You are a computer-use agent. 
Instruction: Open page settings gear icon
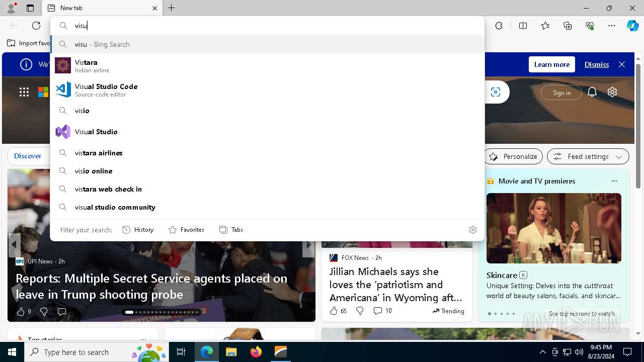(x=612, y=92)
